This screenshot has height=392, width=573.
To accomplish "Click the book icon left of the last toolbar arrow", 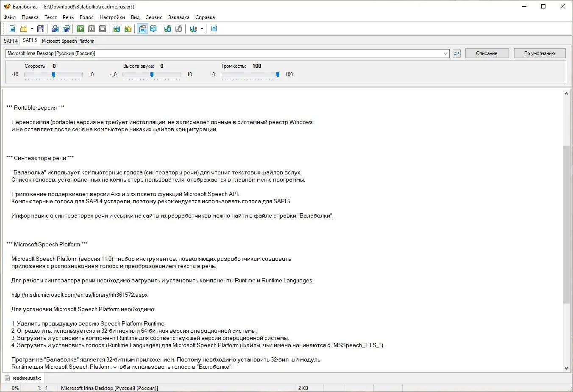I will click(194, 29).
